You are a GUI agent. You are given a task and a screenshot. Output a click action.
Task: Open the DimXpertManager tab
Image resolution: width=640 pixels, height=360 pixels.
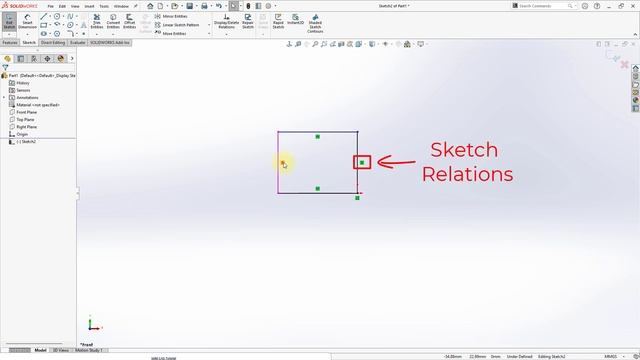coord(47,59)
